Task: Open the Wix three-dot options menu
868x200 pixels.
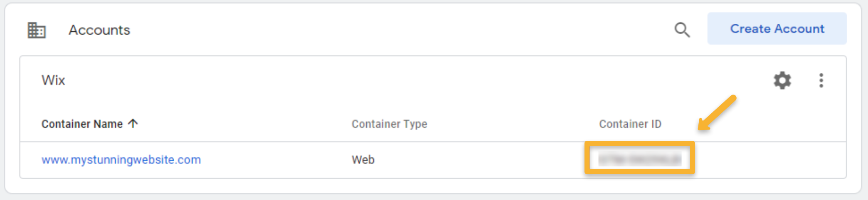Action: tap(821, 80)
